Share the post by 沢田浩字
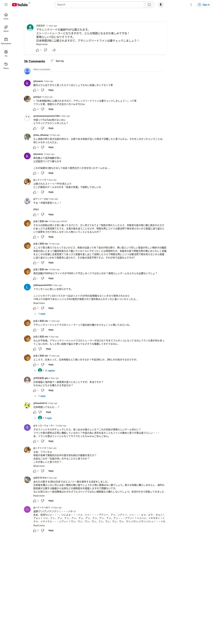Viewport: 215px width, 644px height. coord(54,50)
